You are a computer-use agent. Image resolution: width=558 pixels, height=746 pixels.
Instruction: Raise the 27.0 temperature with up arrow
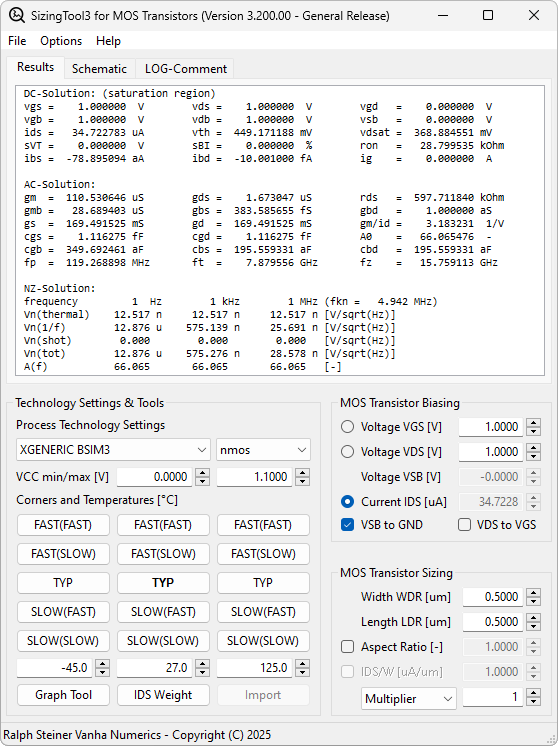coord(202,664)
